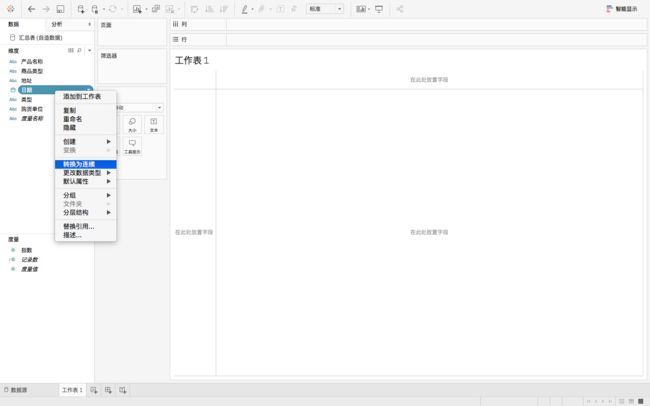The height and width of the screenshot is (406, 650).
Task: Click the 行 (Rows) shelf
Action: click(408, 39)
